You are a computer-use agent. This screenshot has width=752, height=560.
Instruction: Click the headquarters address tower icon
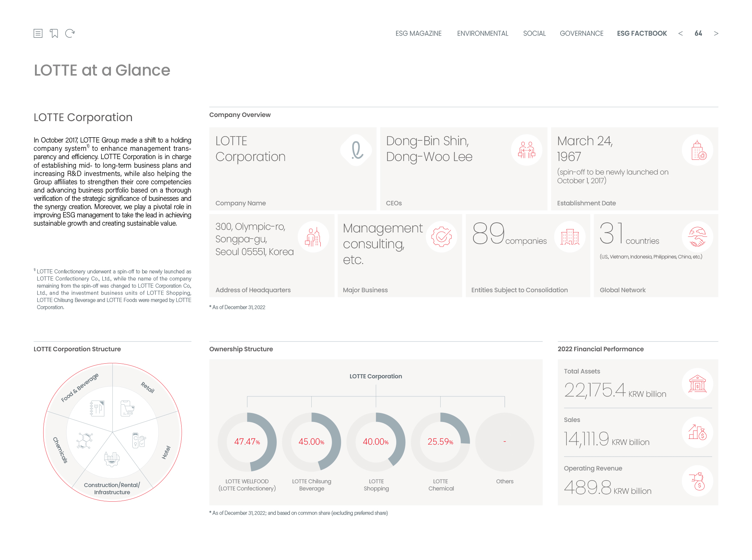pos(314,237)
